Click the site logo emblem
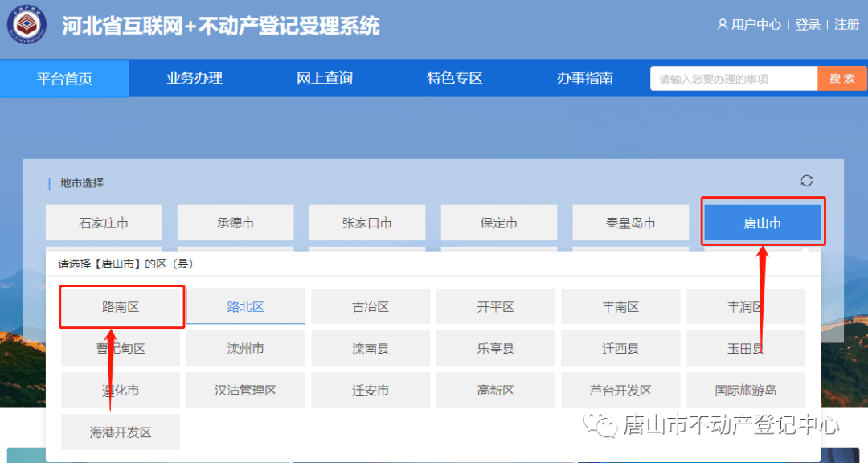 [28, 24]
